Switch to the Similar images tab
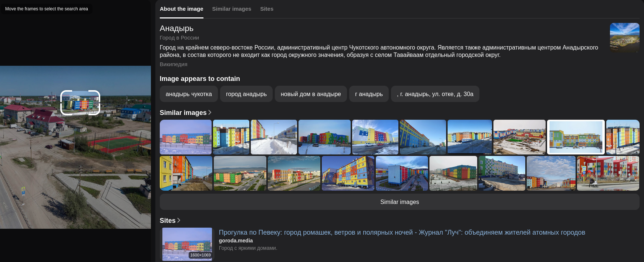The height and width of the screenshot is (262, 644). click(232, 9)
